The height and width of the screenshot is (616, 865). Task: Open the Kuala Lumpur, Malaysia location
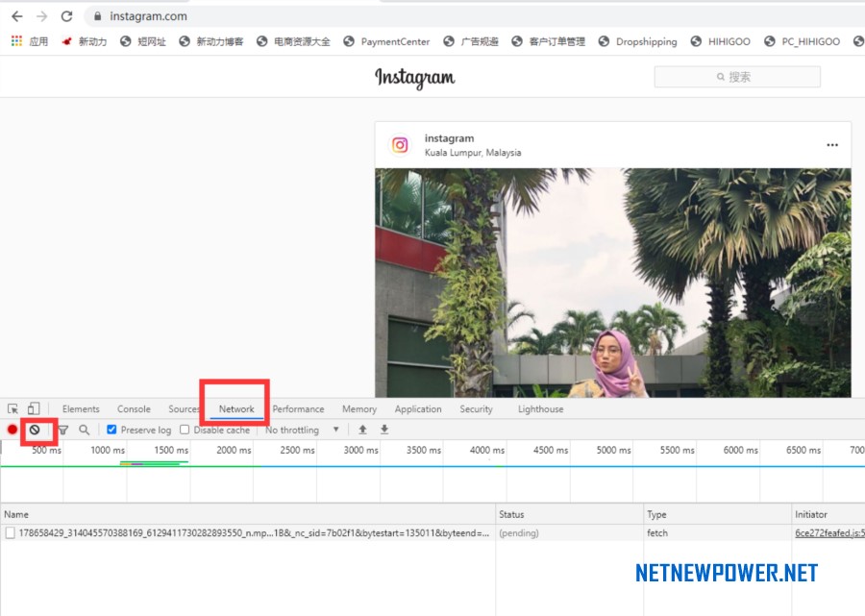click(473, 153)
